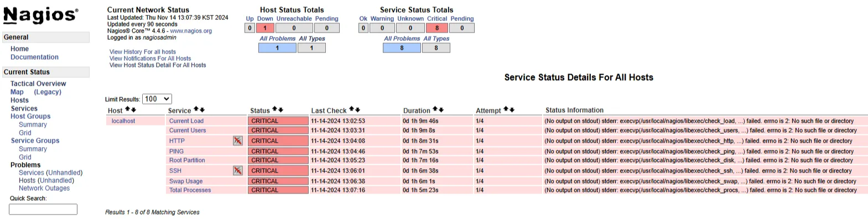Select Services under Current Status
The width and height of the screenshot is (868, 219).
[24, 108]
